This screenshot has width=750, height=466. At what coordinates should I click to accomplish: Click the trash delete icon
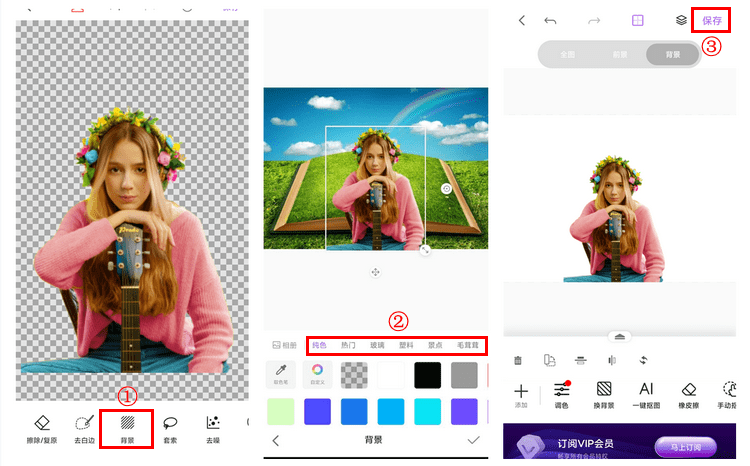518,360
